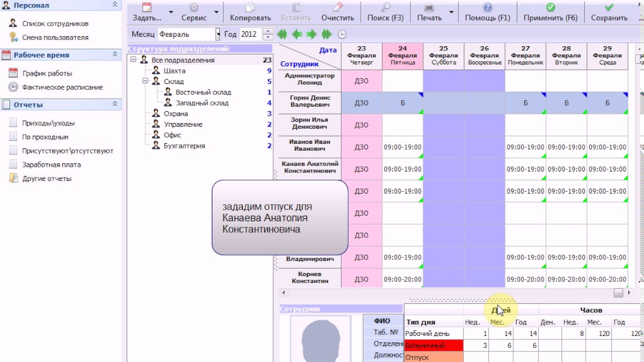Image resolution: width=644 pixels, height=362 pixels.
Task: Select the Охрана department
Action: [176, 114]
